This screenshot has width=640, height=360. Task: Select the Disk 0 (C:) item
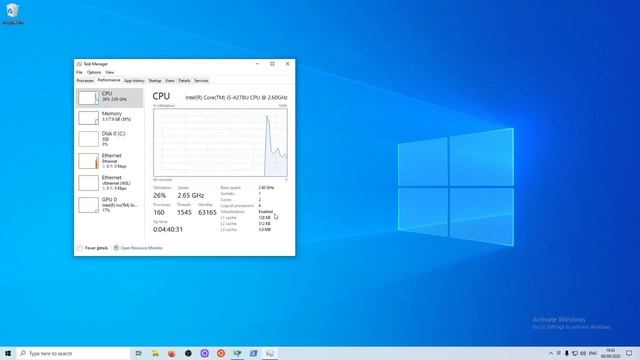pyautogui.click(x=109, y=139)
